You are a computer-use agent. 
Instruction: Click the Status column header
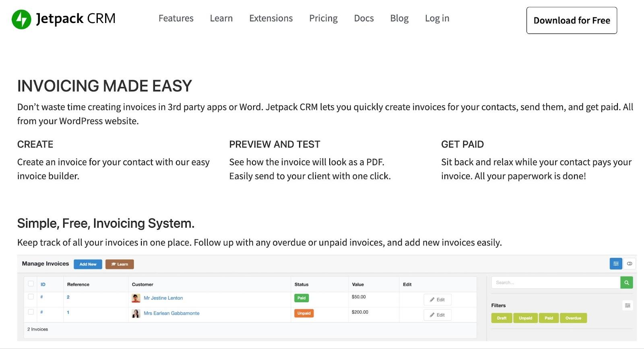[x=301, y=285]
